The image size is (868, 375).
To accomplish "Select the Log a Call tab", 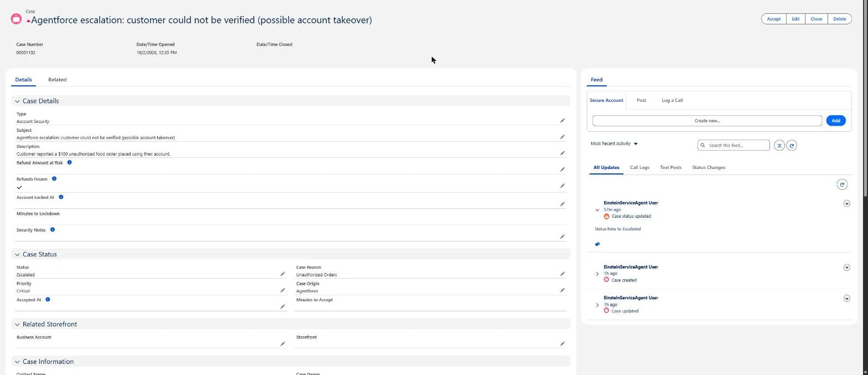I will click(x=672, y=100).
